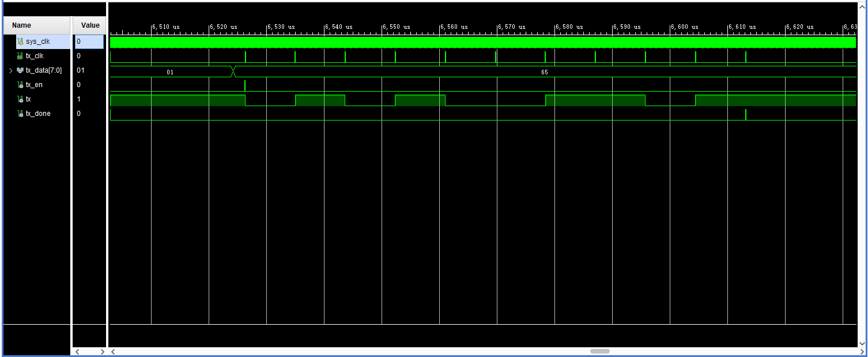Click the 6,530 us time marker
Viewport: 868px width, 357px height.
click(281, 27)
